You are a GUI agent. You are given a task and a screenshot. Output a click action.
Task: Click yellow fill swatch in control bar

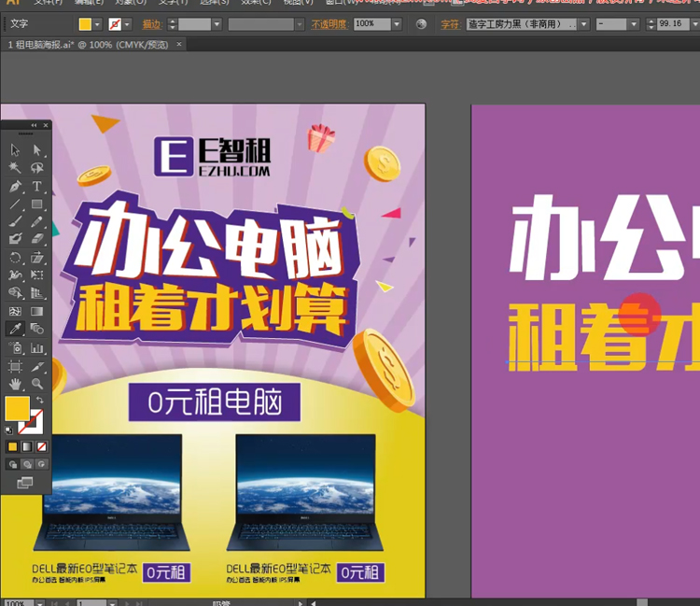(x=85, y=24)
